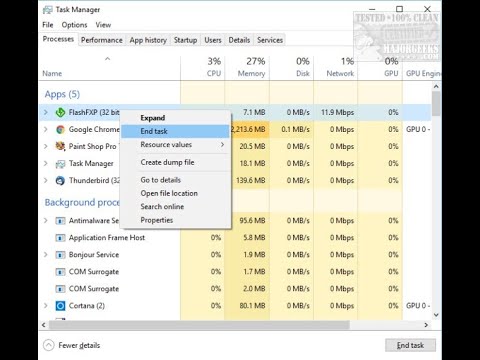
Task: Click the vertical scrollbar up arrow
Action: tap(436, 87)
